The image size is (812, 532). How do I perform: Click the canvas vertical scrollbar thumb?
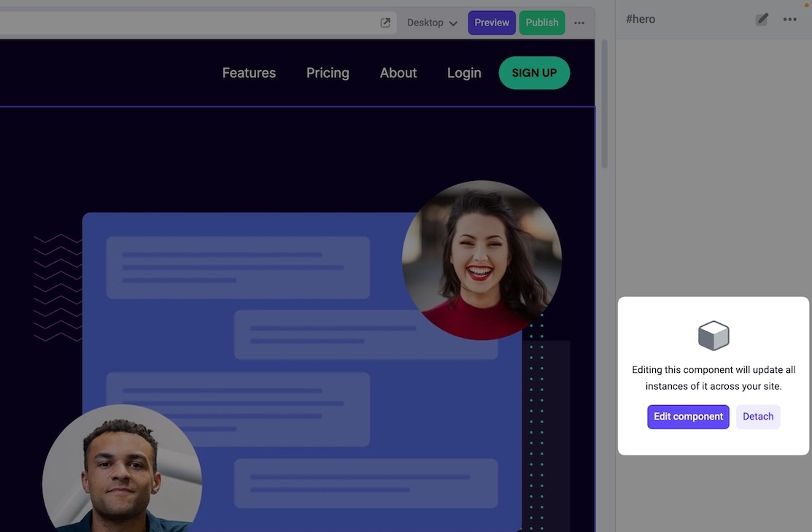pos(604,104)
